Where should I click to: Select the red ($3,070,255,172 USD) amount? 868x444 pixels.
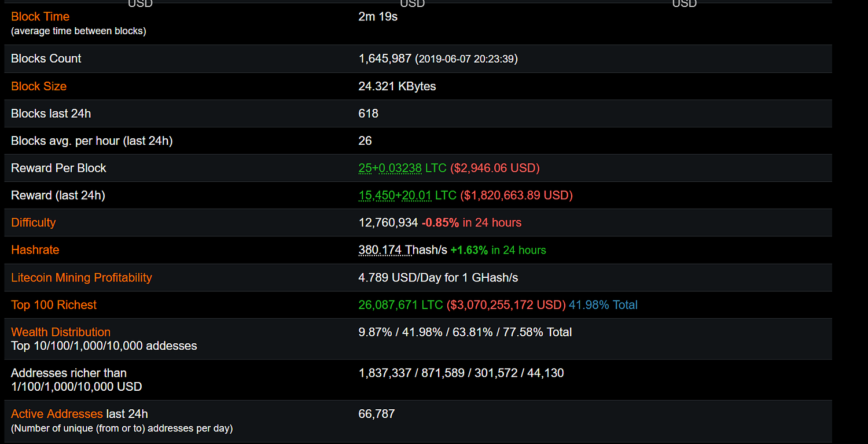point(506,305)
